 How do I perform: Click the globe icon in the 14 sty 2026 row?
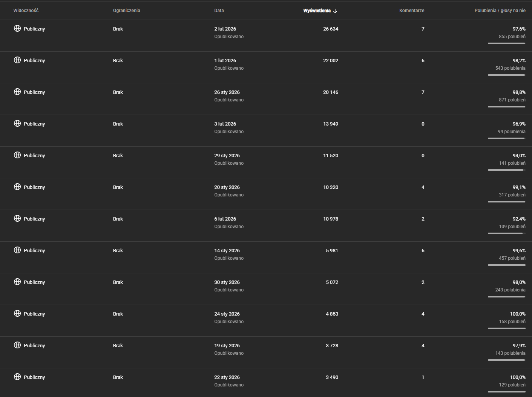tap(17, 250)
